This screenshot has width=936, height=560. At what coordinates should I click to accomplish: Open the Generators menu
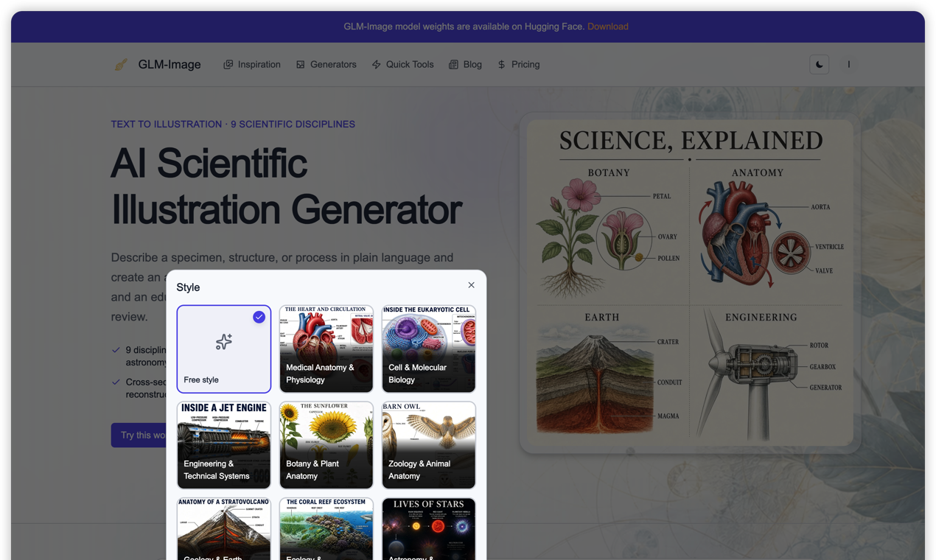pyautogui.click(x=326, y=65)
